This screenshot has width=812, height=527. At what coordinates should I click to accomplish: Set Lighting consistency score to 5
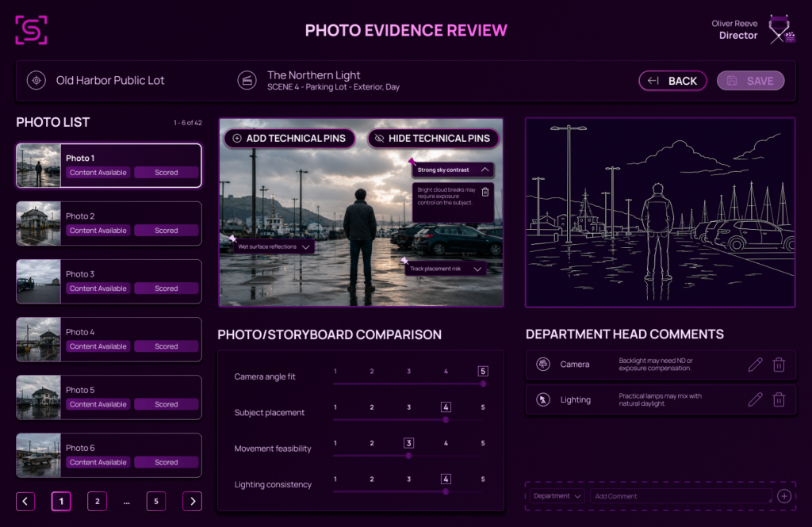483,479
